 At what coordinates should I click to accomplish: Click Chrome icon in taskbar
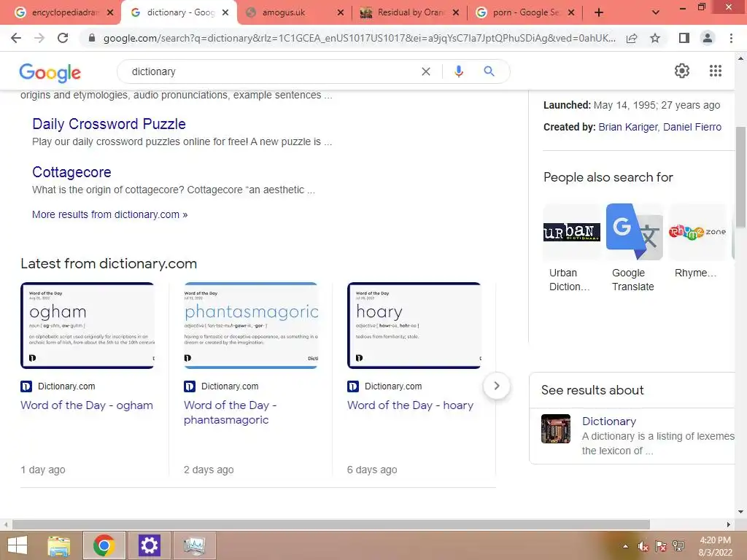[x=104, y=545]
